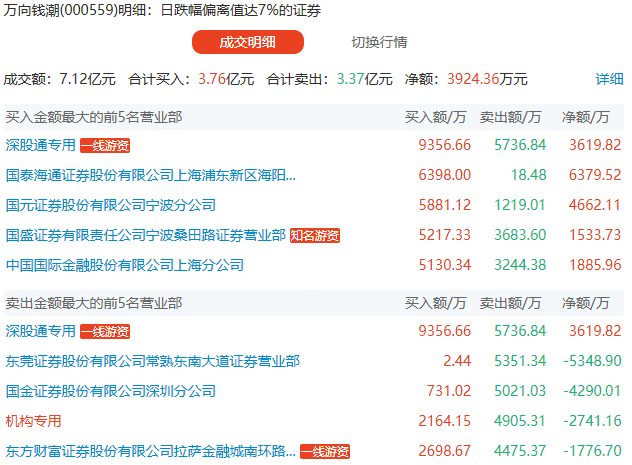Open the 机构专用 link
The height and width of the screenshot is (465, 632).
(33, 421)
